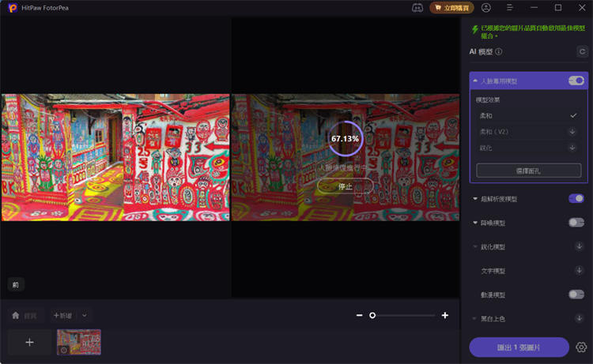593x364 pixels.
Task: Click the original before preview image
Action: coord(115,157)
